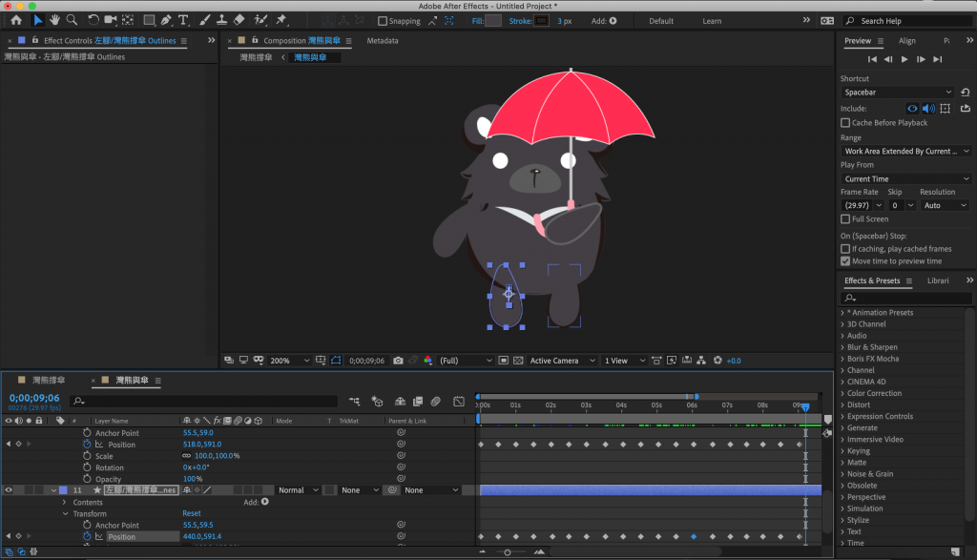Select the Puppet Pin tool
Viewport: 977px width, 560px height.
coord(281,21)
